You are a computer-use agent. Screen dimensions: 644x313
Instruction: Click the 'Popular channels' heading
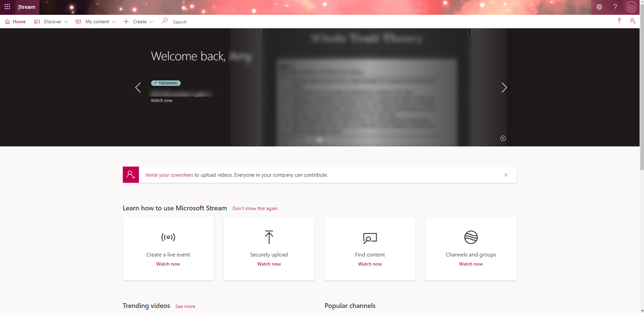click(350, 306)
